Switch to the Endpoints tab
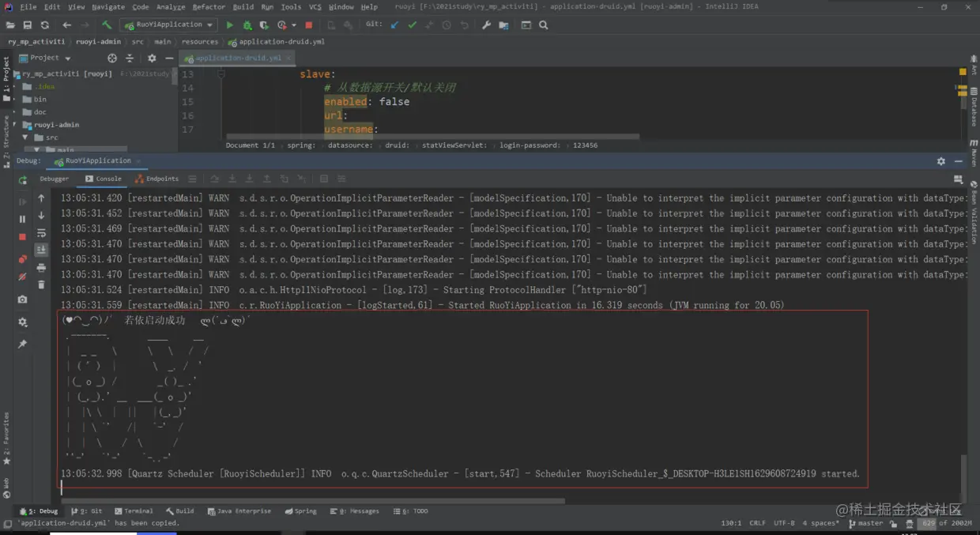This screenshot has width=980, height=535. (x=156, y=179)
